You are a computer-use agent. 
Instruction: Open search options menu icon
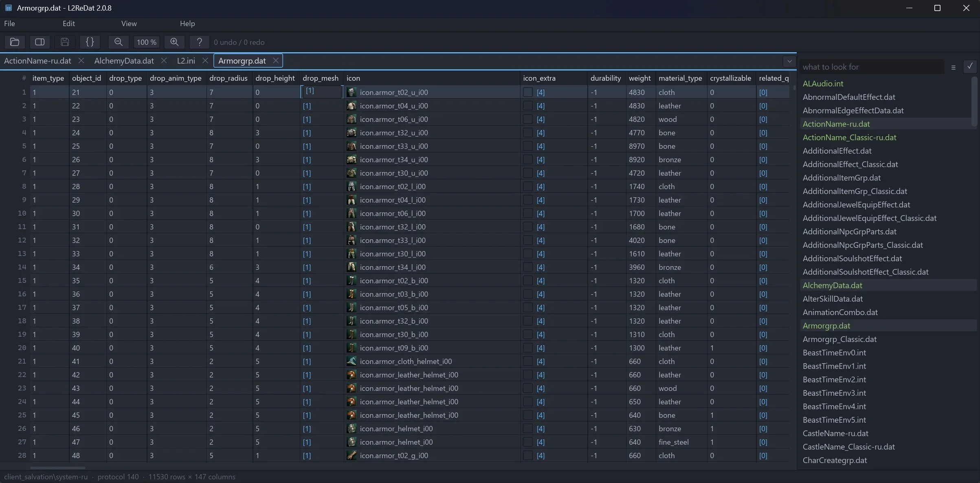point(953,67)
